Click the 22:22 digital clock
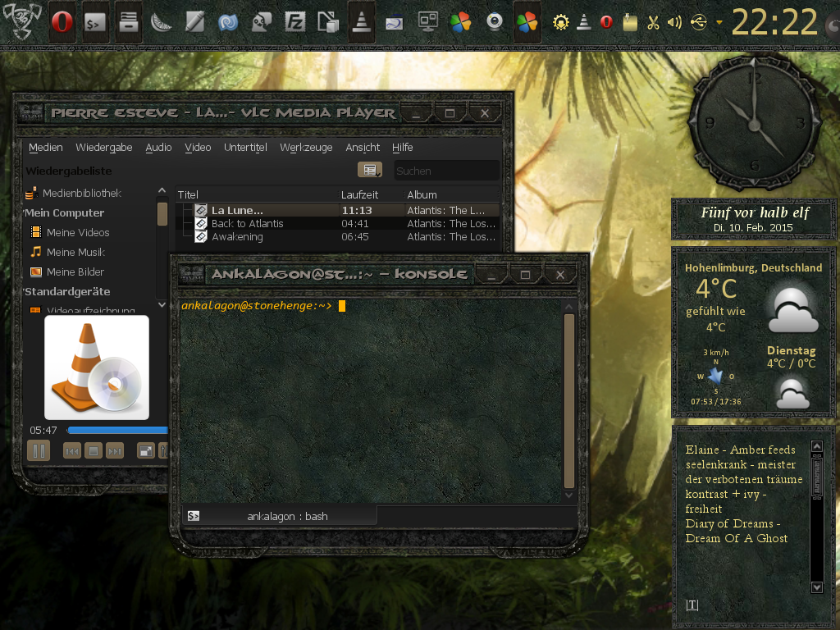This screenshot has width=840, height=630. (x=774, y=22)
